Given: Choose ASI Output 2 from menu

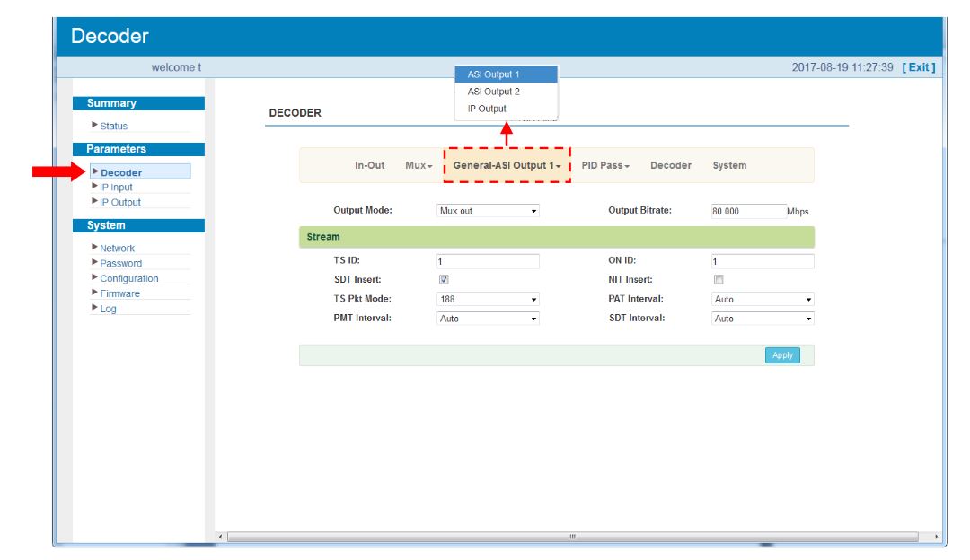Looking at the screenshot, I should pyautogui.click(x=493, y=92).
